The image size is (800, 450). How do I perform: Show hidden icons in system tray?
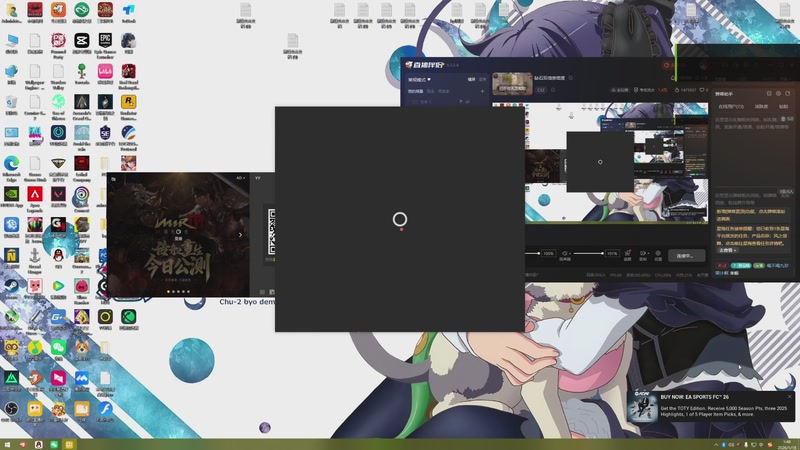pyautogui.click(x=716, y=445)
